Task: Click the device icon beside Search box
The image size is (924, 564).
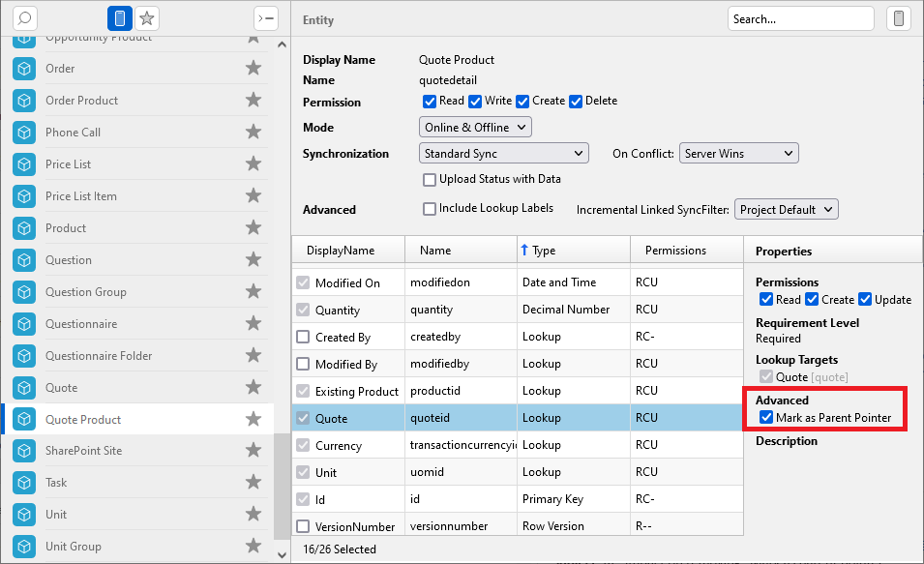Action: click(898, 18)
